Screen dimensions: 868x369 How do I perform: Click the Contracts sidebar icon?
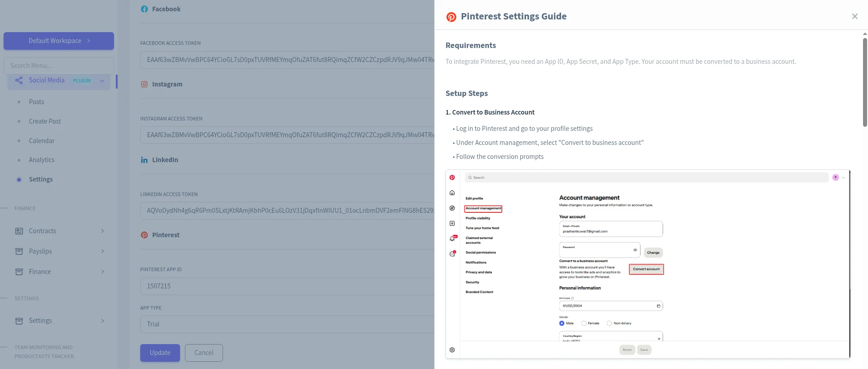coord(19,231)
